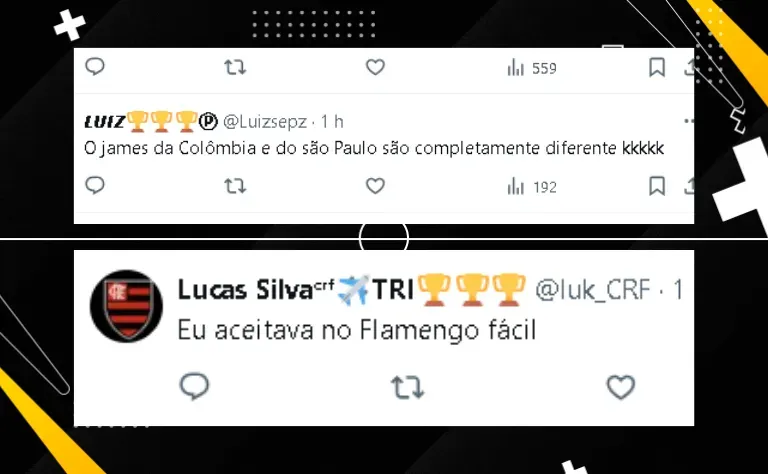Reply to the Lucas Silva tweet
Image resolution: width=768 pixels, height=474 pixels.
[194, 386]
